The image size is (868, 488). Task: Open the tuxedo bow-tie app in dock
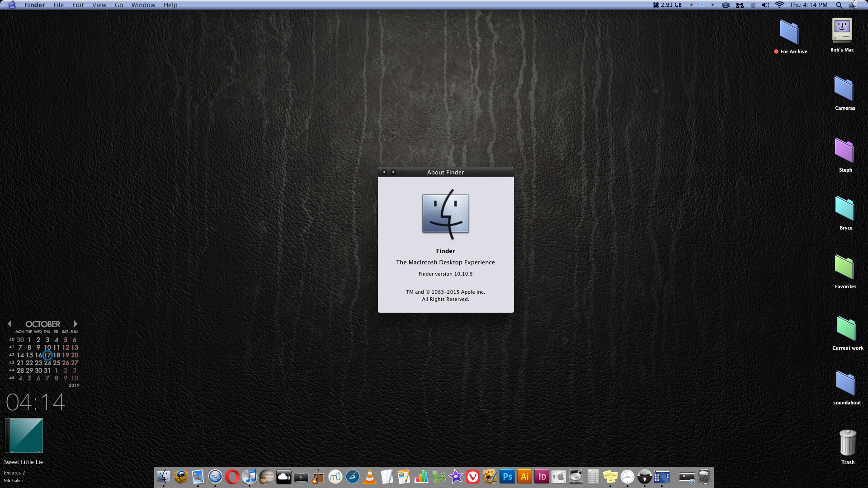(645, 477)
